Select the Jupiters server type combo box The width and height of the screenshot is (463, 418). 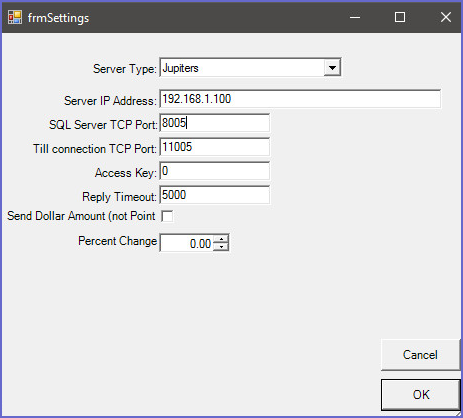click(250, 68)
